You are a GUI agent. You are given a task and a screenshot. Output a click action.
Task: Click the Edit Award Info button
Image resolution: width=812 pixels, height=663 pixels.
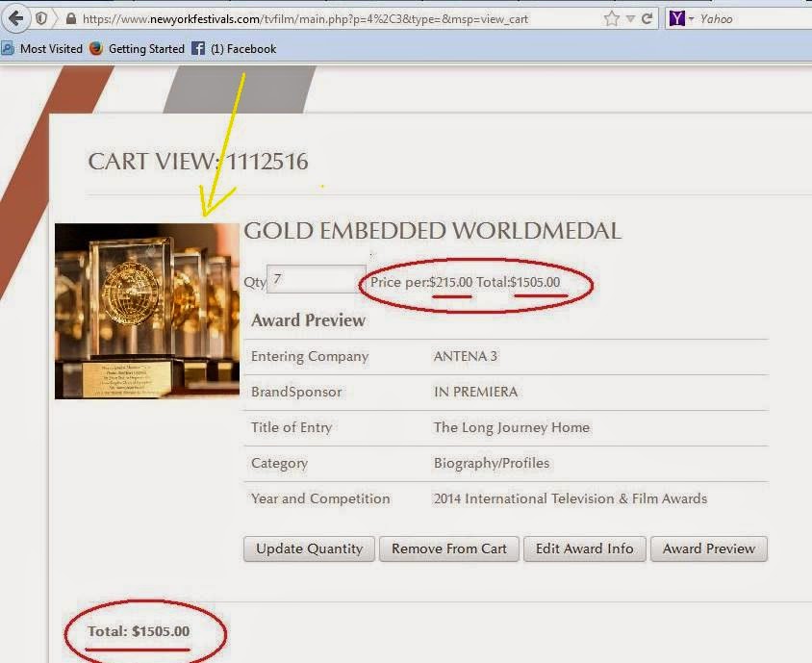[x=584, y=548]
